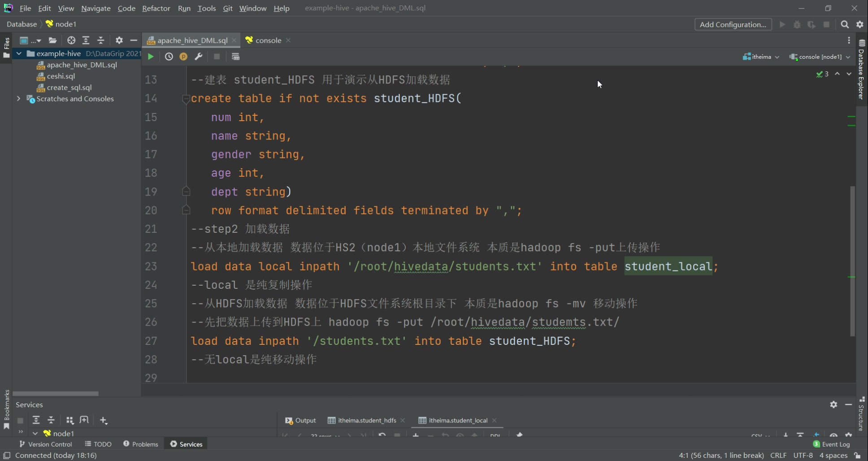The width and height of the screenshot is (868, 461).
Task: Run the SQL statement with the green Execute icon
Action: click(151, 57)
